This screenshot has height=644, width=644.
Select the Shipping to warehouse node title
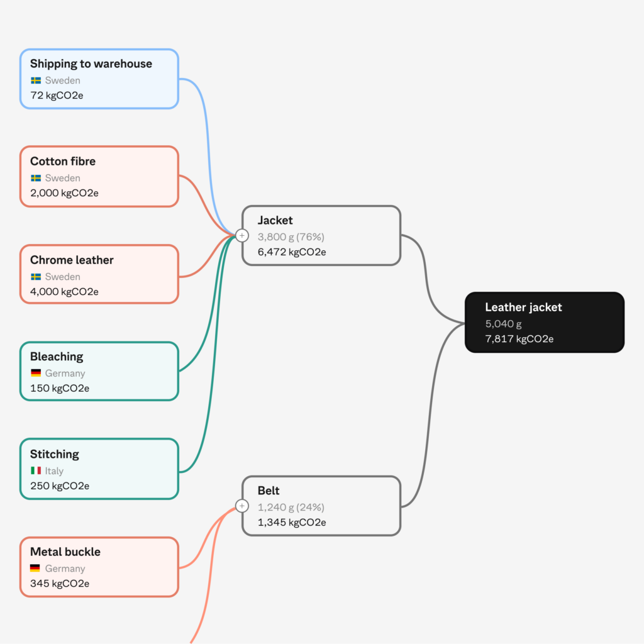click(x=91, y=64)
